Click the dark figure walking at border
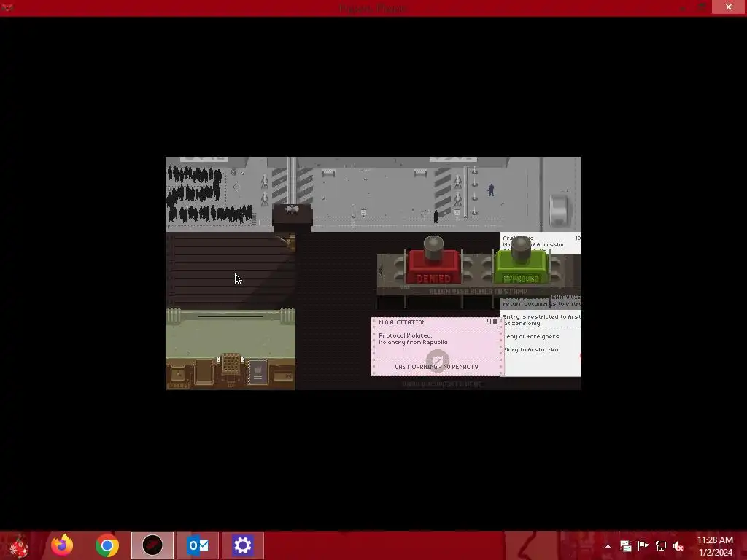Image resolution: width=747 pixels, height=560 pixels. pos(436,217)
